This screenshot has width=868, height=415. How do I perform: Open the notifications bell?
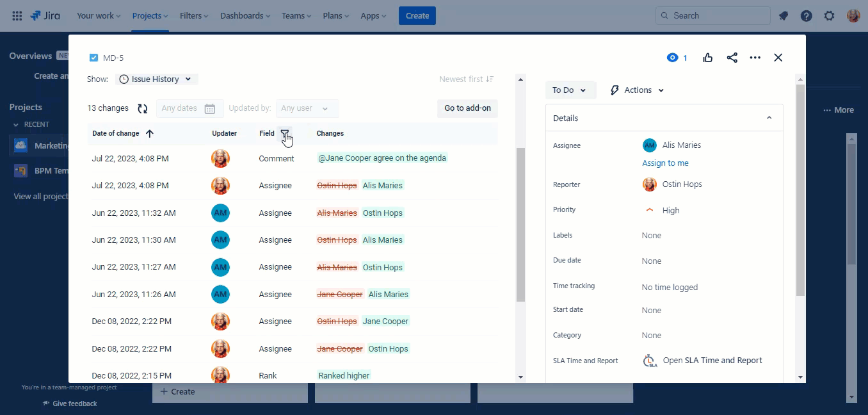[x=784, y=16]
